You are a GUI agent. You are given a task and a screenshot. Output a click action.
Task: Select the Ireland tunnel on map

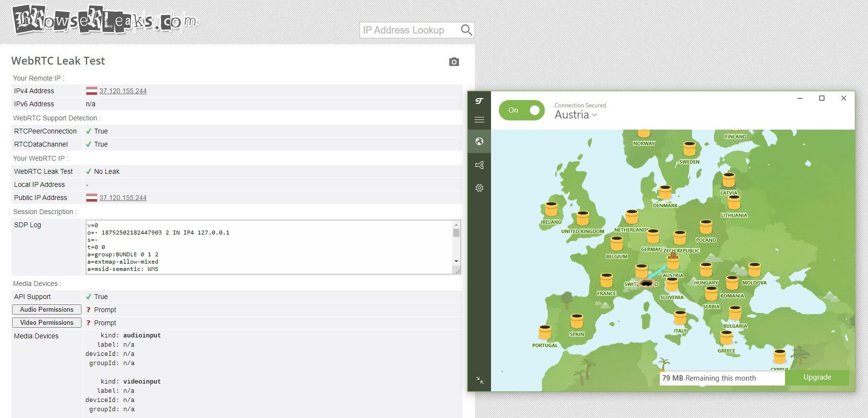point(551,209)
